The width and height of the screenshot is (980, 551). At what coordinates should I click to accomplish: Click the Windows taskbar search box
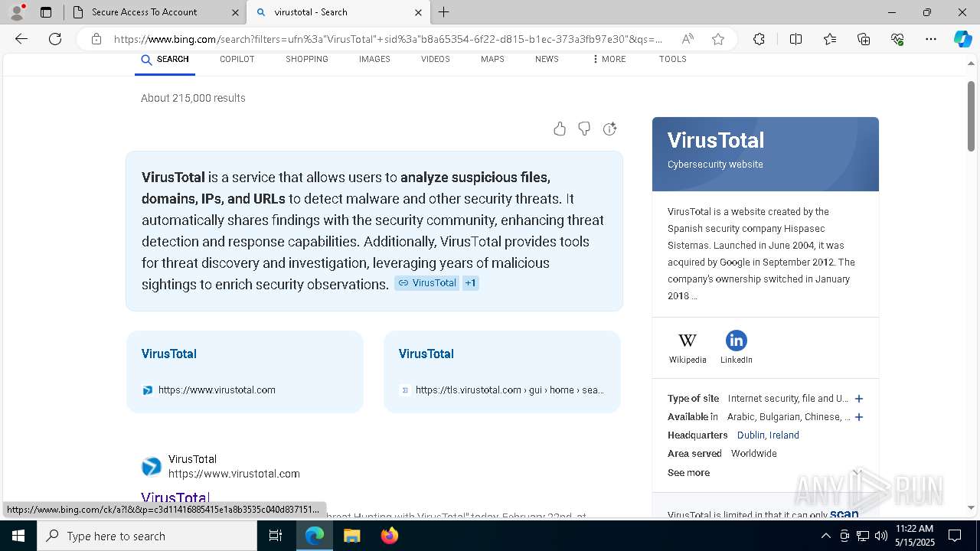(x=147, y=536)
